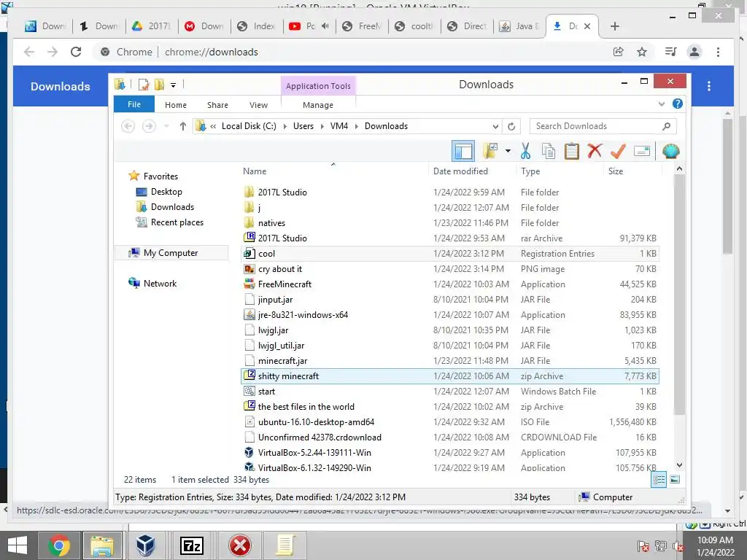Expand the arrow after Users breadcrumb

(x=322, y=126)
